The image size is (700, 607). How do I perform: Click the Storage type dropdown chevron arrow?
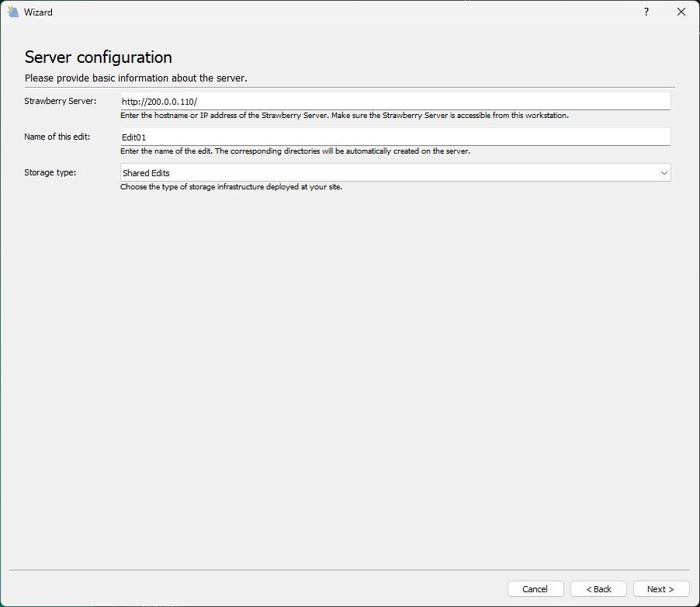point(664,173)
